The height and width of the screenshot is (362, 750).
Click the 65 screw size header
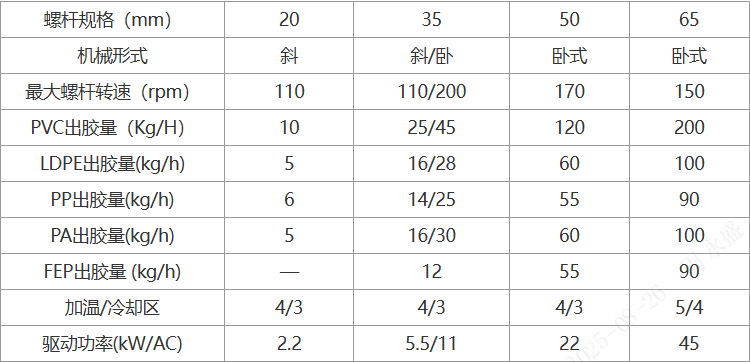coord(689,20)
